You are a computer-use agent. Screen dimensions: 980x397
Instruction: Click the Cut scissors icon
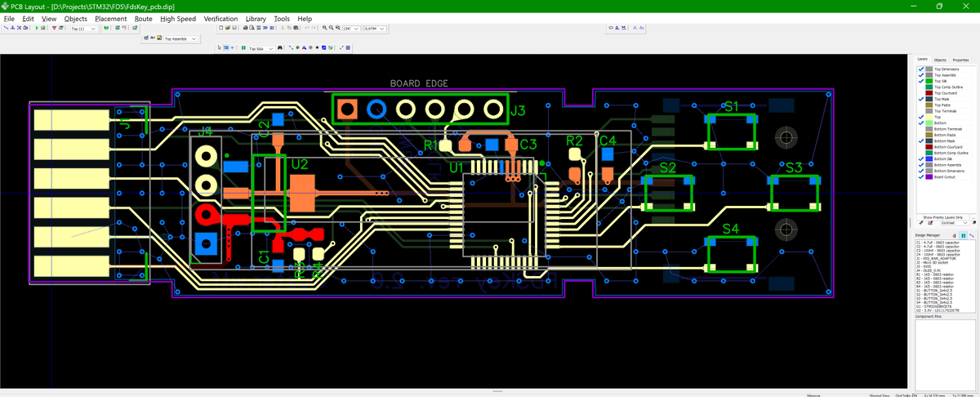click(x=283, y=28)
